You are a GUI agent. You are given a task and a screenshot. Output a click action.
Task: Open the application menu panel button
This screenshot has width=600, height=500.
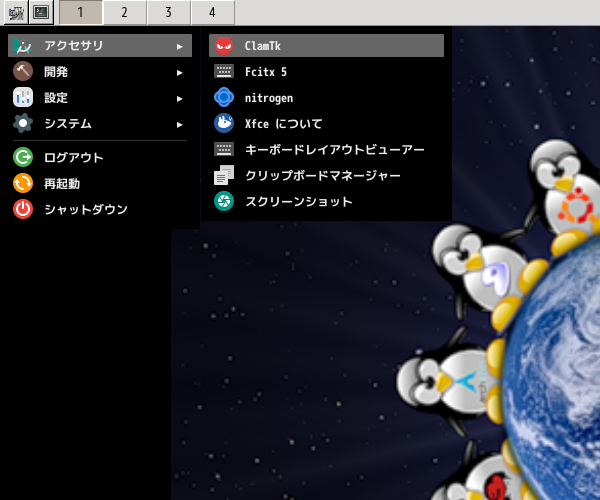coord(16,13)
